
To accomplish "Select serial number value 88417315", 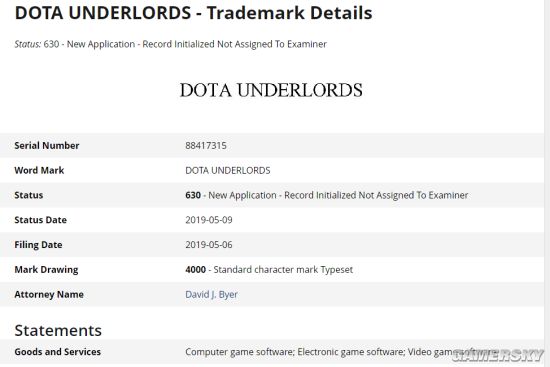I will click(x=206, y=146).
